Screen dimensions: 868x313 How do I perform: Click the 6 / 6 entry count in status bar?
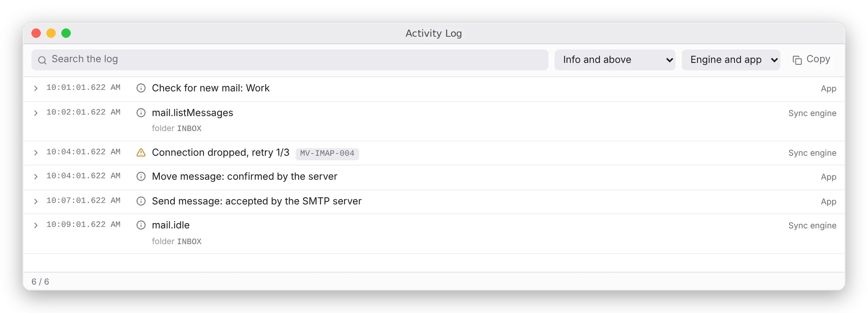[x=40, y=282]
